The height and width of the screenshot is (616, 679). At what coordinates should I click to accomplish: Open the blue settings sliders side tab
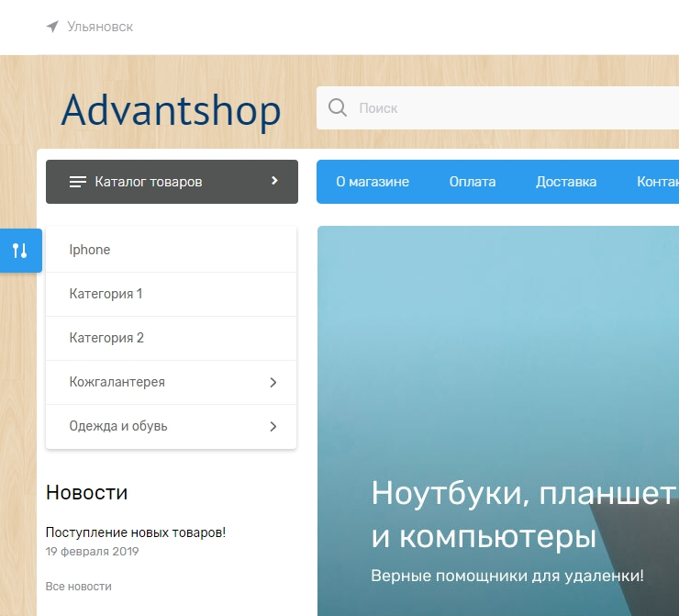click(20, 251)
